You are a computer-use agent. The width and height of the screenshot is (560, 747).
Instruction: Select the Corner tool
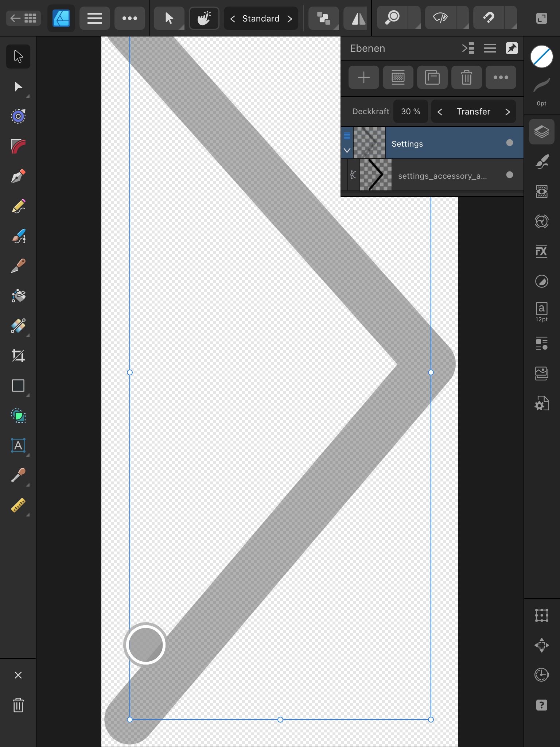18,146
